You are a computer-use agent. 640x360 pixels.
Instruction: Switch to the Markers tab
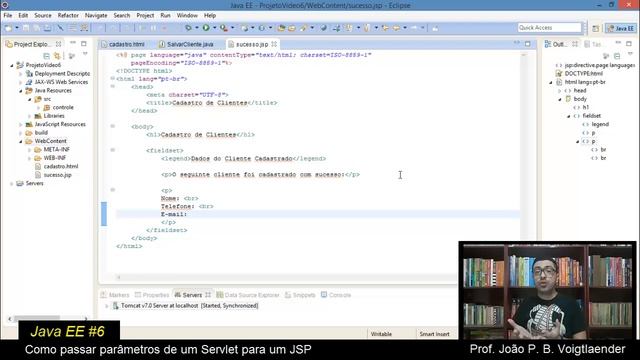(x=115, y=295)
